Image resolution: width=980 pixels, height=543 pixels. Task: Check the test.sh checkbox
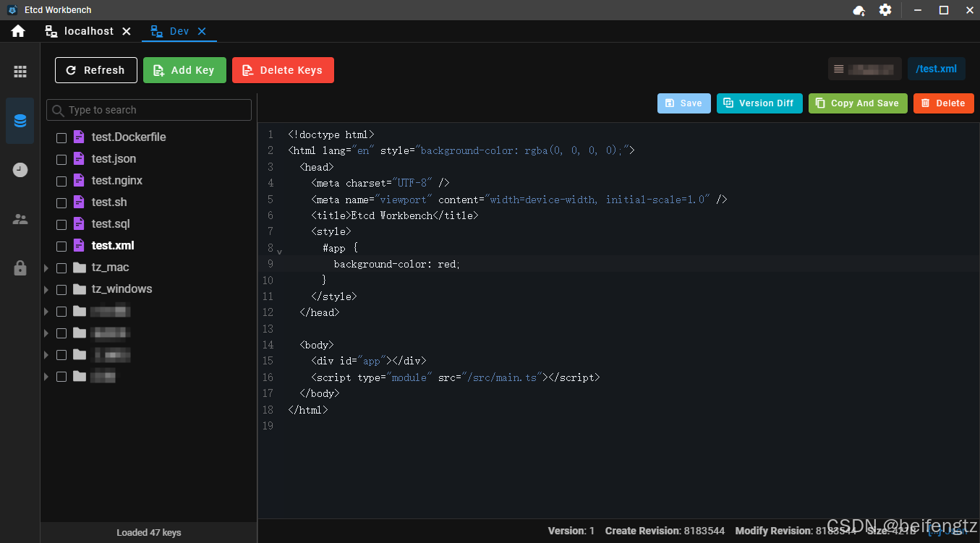61,202
